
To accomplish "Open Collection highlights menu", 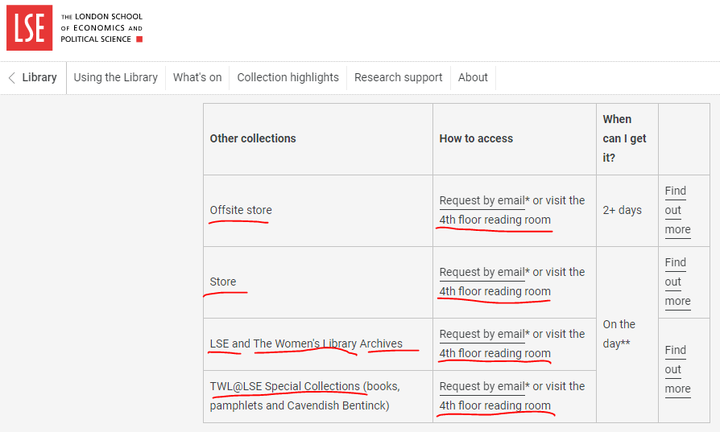I will [x=288, y=77].
